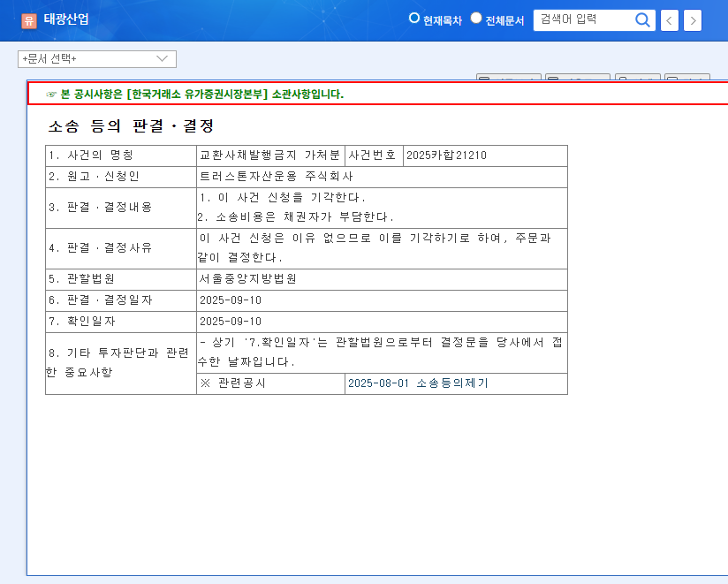Click the chevron on the document selection dropdown
This screenshot has width=728, height=584.
point(163,59)
